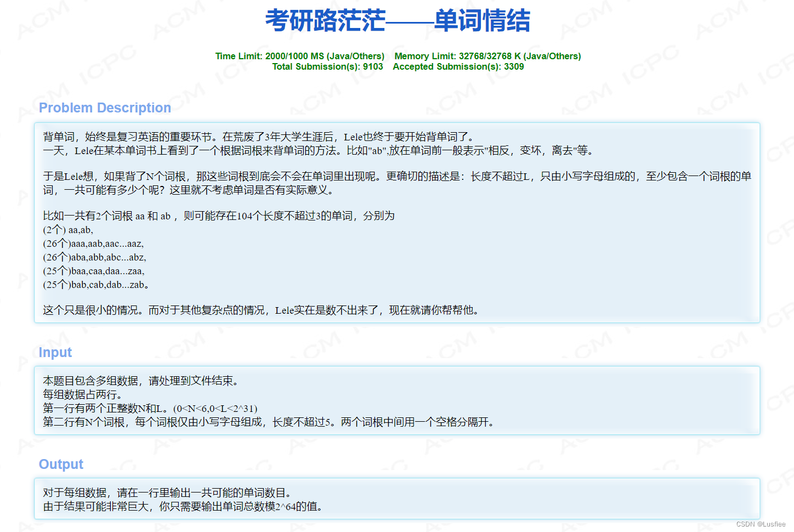Click the Time Limit 2000/1000 MS text
The image size is (794, 532).
[300, 56]
